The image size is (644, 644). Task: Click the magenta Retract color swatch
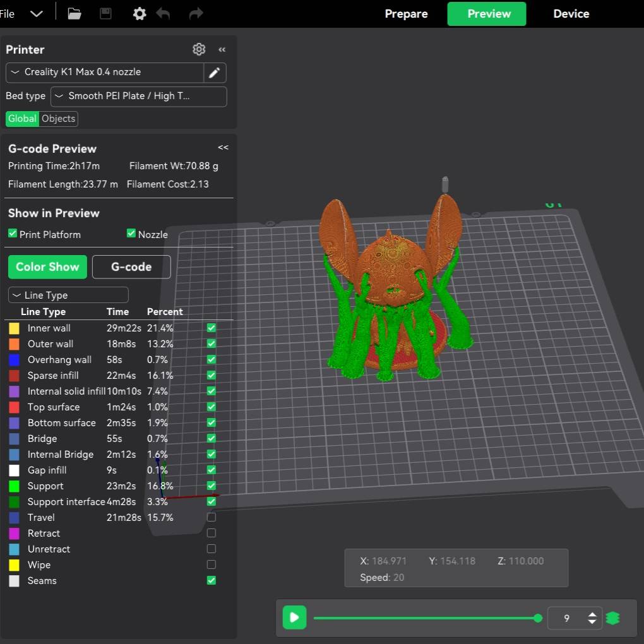click(14, 534)
